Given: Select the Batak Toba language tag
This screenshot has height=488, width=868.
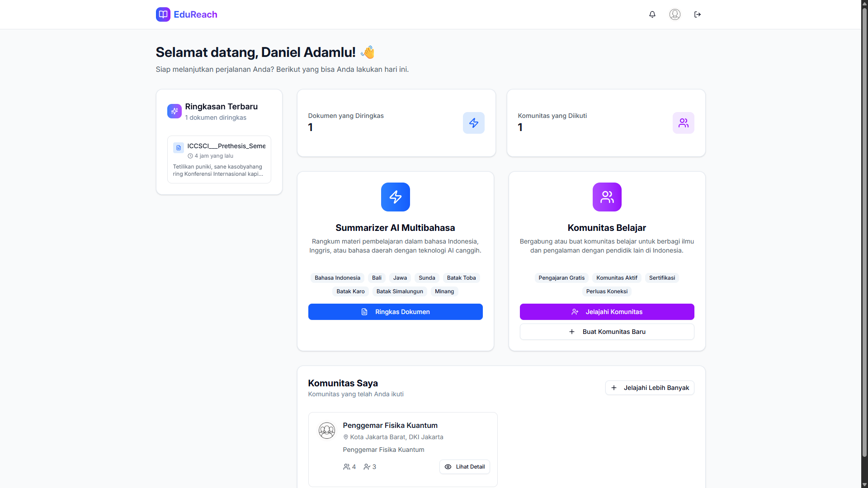Looking at the screenshot, I should pos(461,278).
